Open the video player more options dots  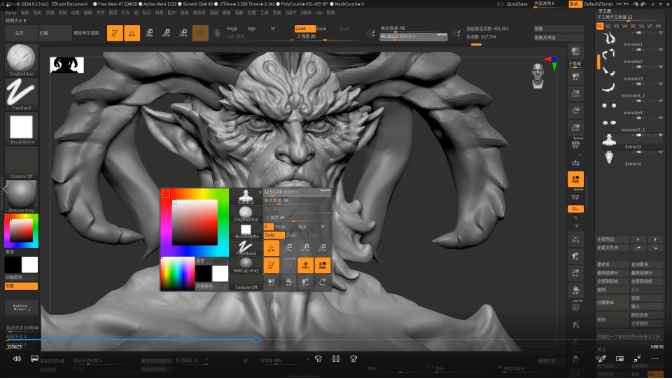click(654, 358)
